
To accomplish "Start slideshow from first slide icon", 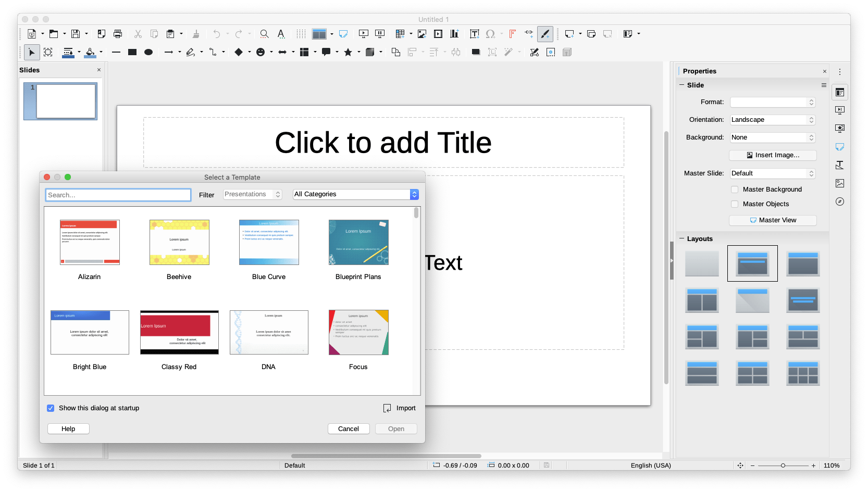I will 364,34.
